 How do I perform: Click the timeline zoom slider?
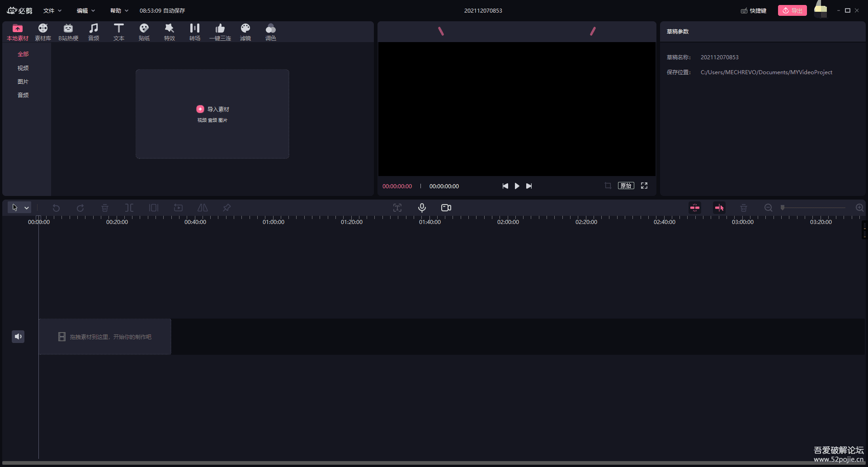tap(814, 208)
